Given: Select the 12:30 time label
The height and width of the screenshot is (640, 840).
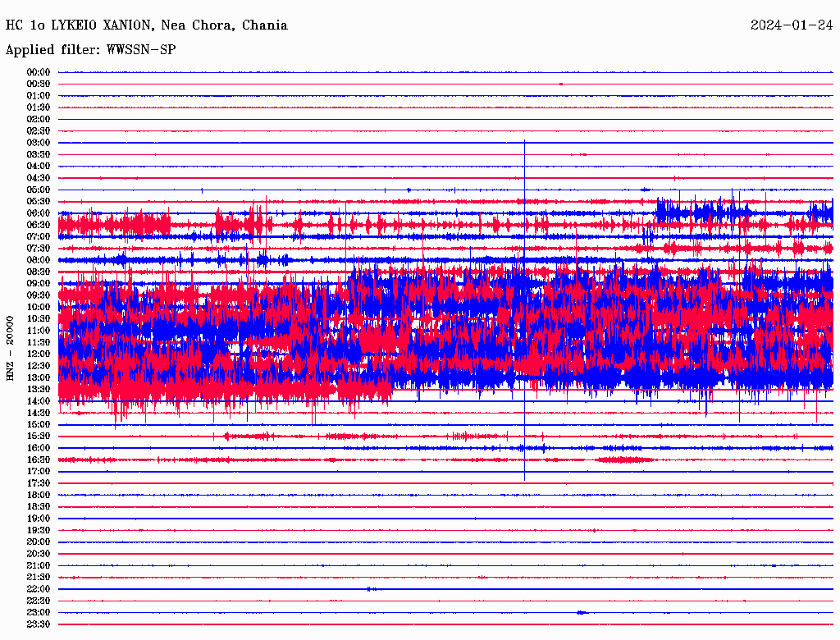Looking at the screenshot, I should pyautogui.click(x=39, y=366).
